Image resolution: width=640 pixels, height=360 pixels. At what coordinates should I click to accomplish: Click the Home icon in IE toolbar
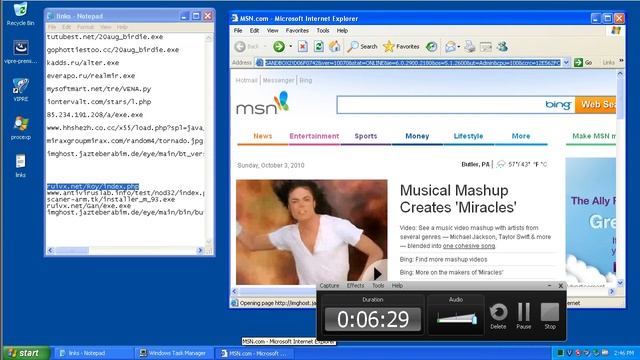point(335,46)
